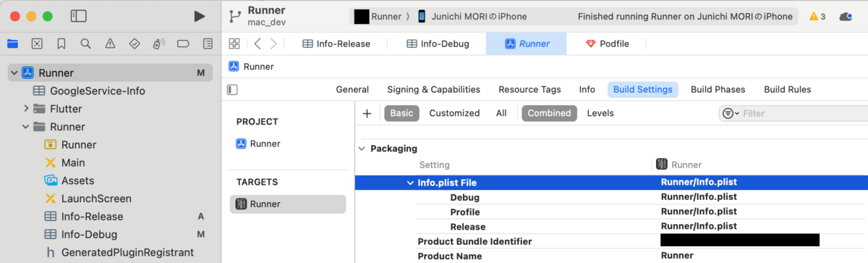Screen dimensions: 868x263
Task: Collapse the Runner group folder
Action: pyautogui.click(x=26, y=127)
